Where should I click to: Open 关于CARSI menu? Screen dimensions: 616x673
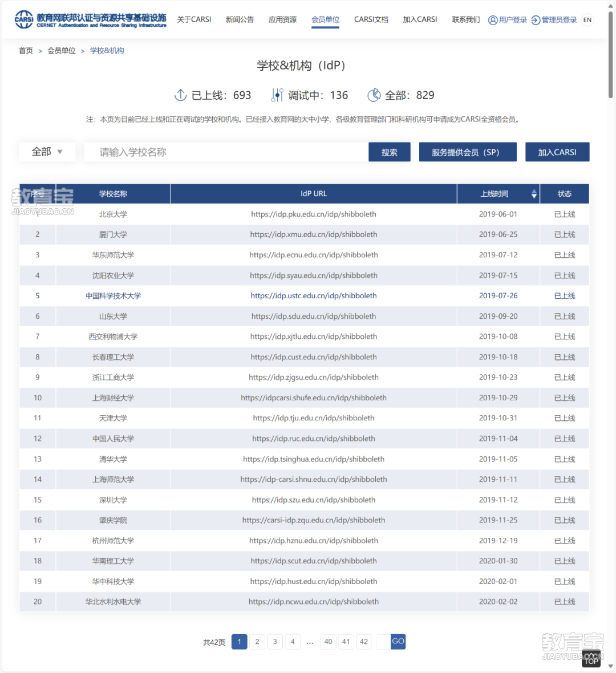194,20
